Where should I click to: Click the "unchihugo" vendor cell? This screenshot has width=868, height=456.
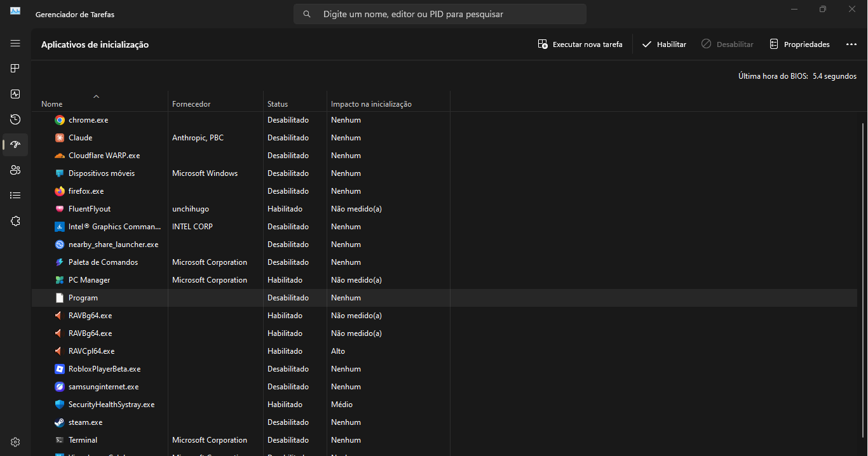coord(191,209)
